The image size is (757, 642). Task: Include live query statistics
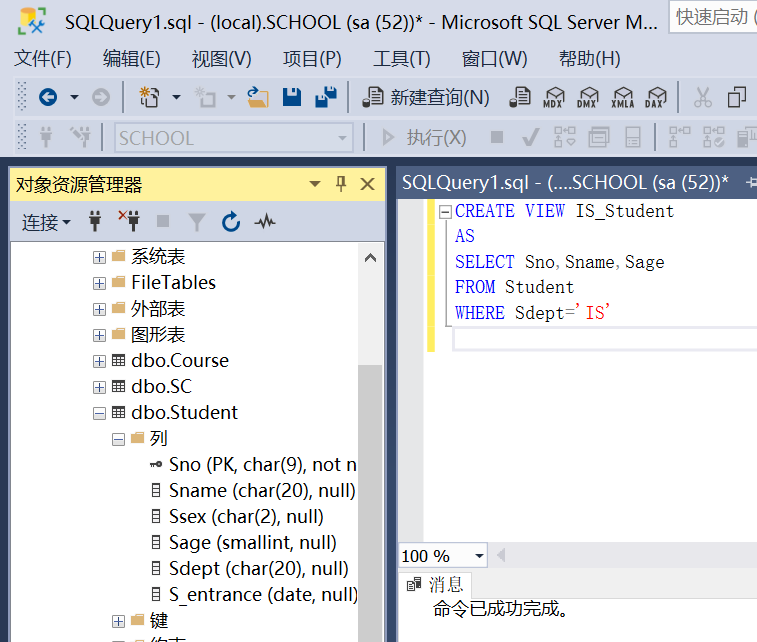pos(714,137)
